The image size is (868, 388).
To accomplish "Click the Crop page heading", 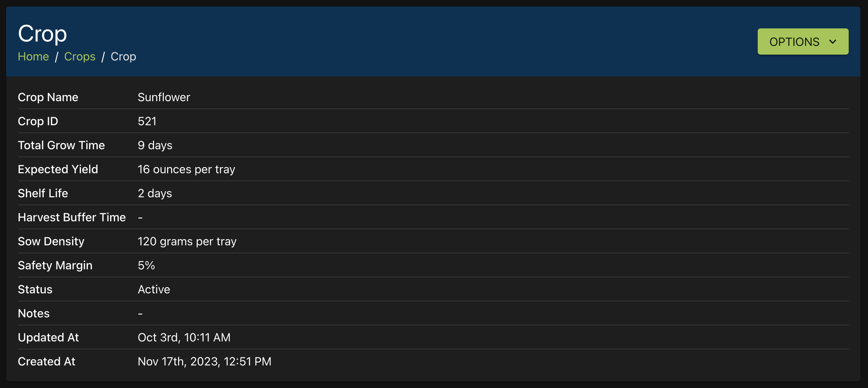I will coord(42,33).
